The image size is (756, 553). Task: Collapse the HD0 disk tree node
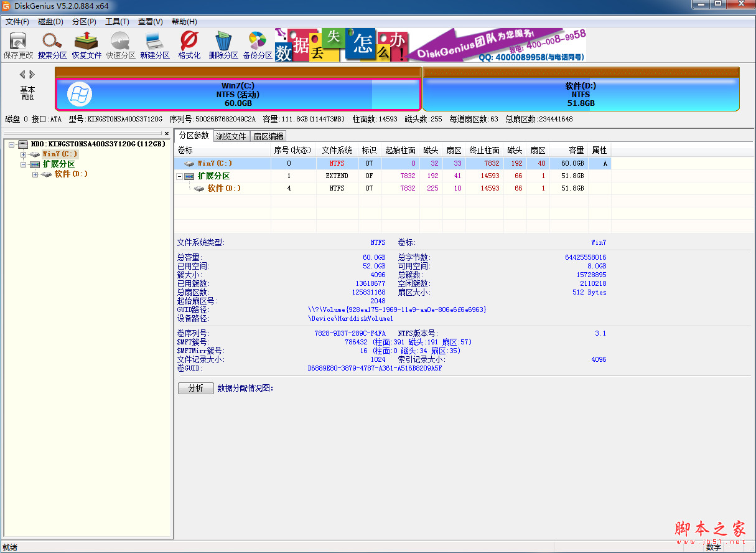(12, 144)
